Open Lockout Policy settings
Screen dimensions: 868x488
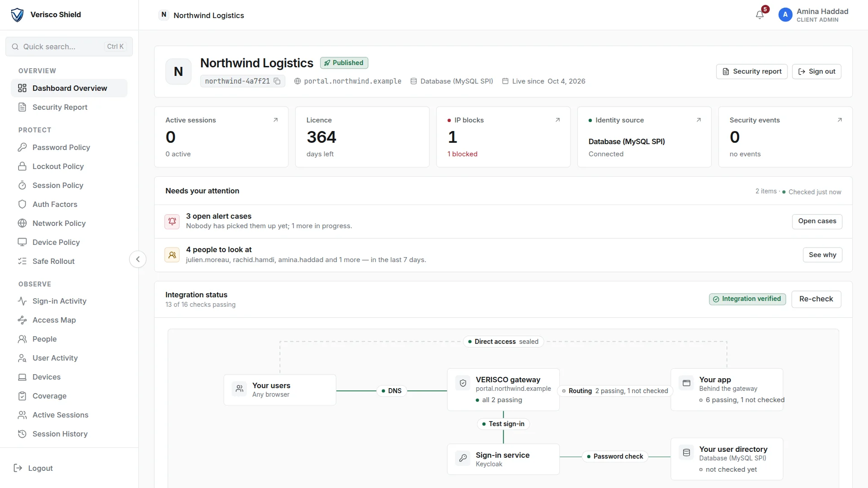click(x=69, y=166)
